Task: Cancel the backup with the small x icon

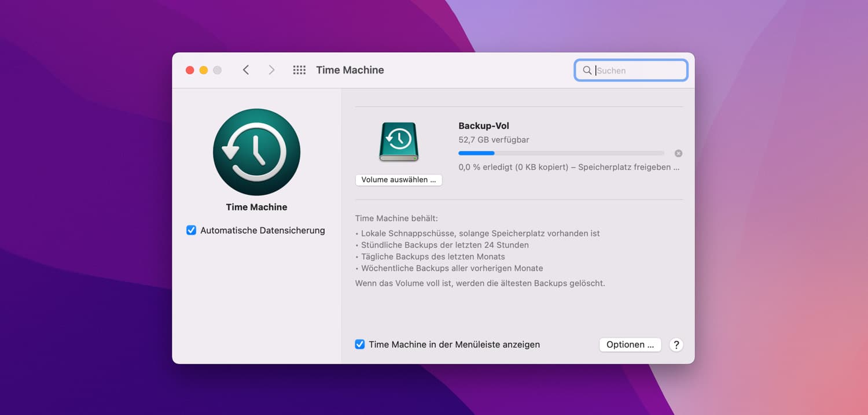Action: (x=678, y=153)
